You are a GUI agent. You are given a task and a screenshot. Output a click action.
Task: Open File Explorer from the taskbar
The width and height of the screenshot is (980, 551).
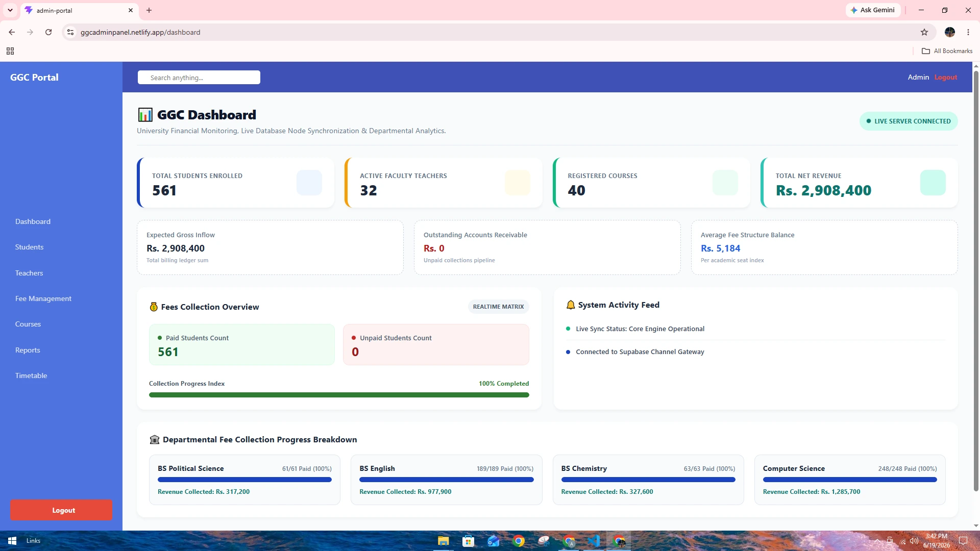click(x=443, y=541)
